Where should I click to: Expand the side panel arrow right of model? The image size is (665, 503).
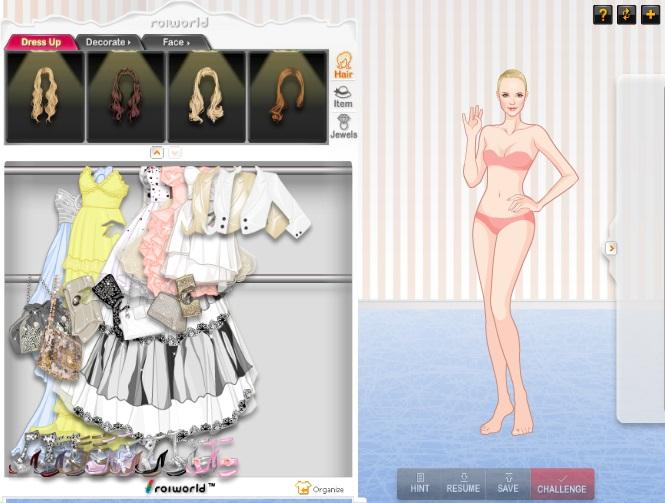(611, 248)
